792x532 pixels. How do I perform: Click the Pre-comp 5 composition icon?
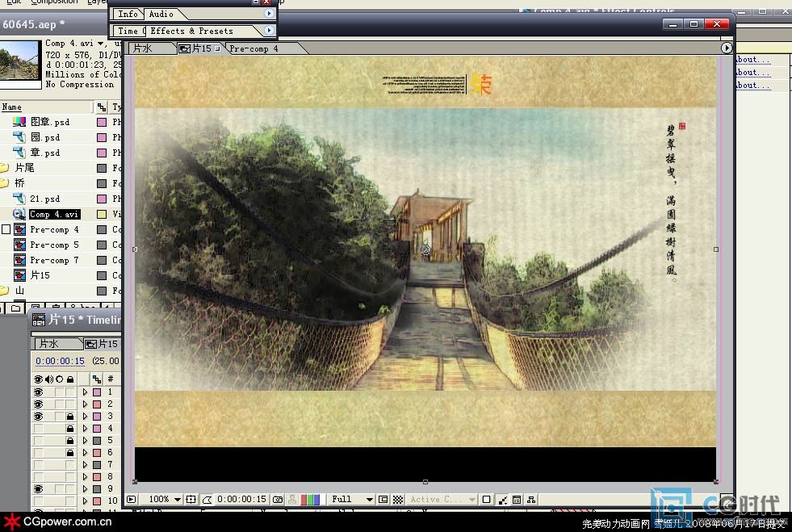point(19,245)
